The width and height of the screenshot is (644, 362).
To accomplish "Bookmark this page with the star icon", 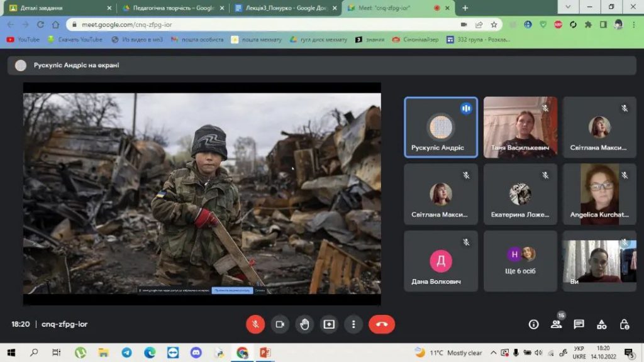I will (494, 25).
